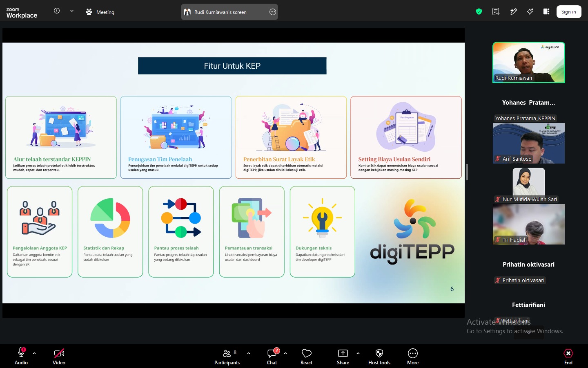Viewport: 588px width, 368px height.
Task: Click the Share screen button
Action: (343, 356)
